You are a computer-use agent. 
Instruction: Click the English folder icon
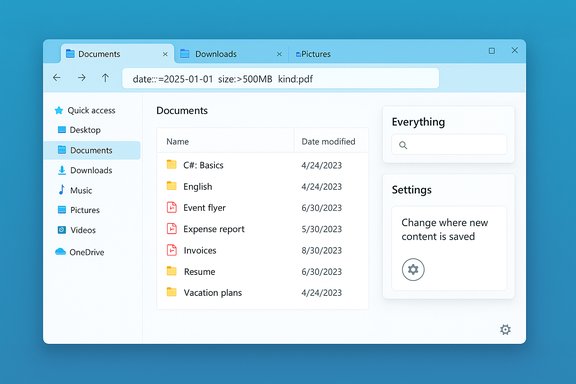coord(172,186)
